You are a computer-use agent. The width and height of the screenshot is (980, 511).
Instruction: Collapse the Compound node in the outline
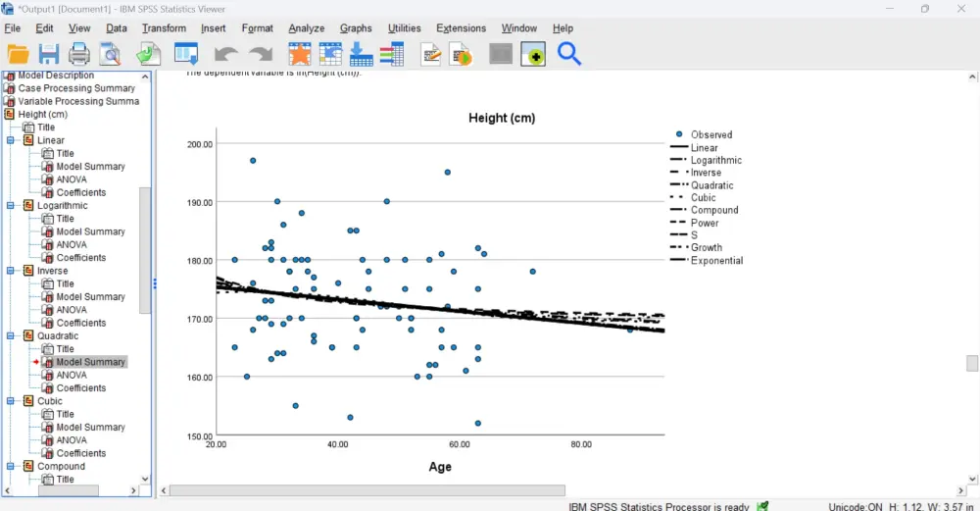(x=10, y=466)
